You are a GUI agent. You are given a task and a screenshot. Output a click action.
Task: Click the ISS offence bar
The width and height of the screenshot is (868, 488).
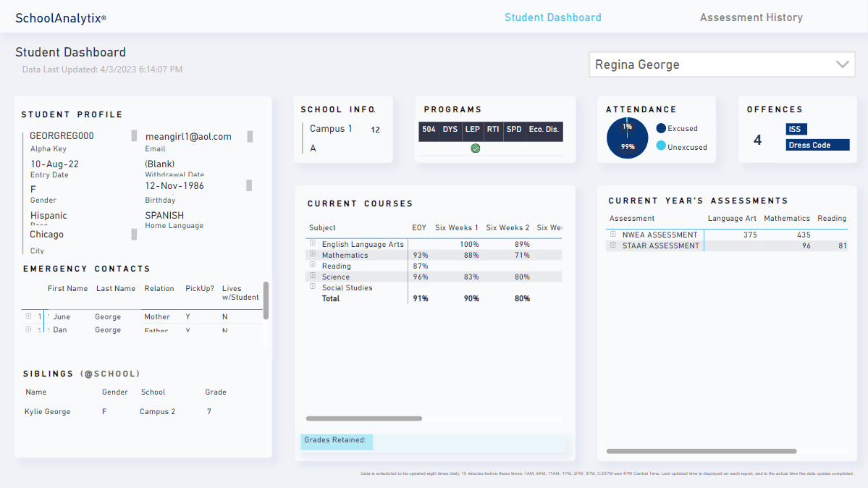click(796, 129)
